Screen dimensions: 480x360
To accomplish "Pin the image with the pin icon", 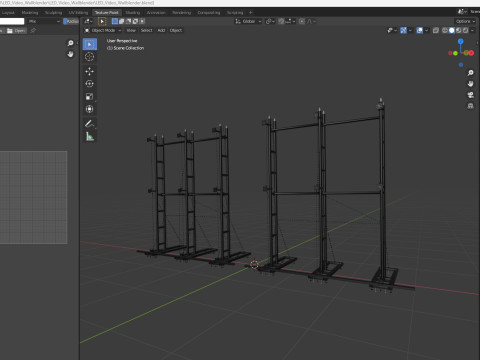I will (33, 31).
